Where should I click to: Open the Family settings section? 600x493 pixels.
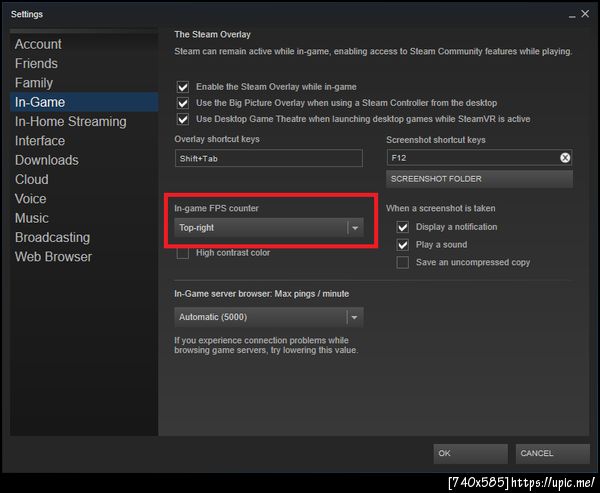pyautogui.click(x=84, y=83)
